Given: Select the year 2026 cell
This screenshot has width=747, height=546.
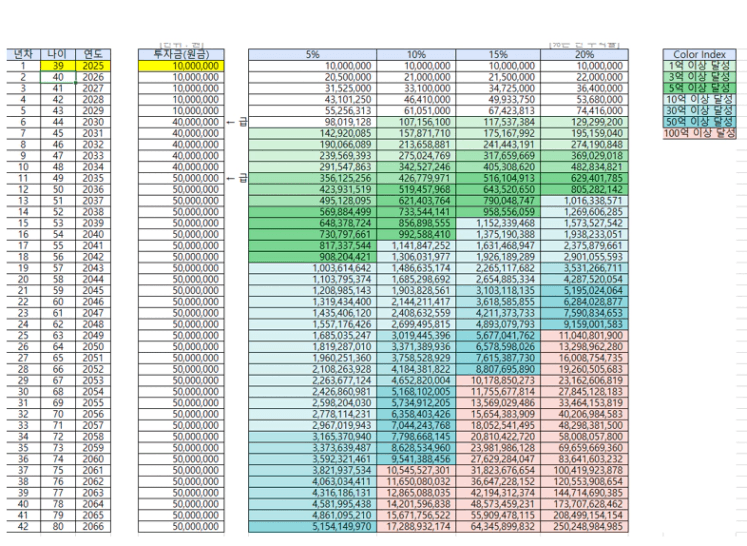Looking at the screenshot, I should [93, 77].
